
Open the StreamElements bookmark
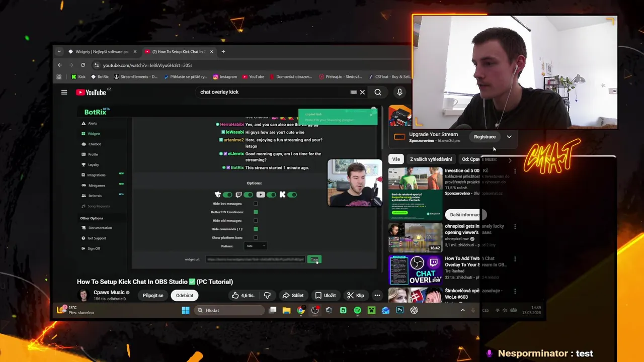[x=136, y=76]
